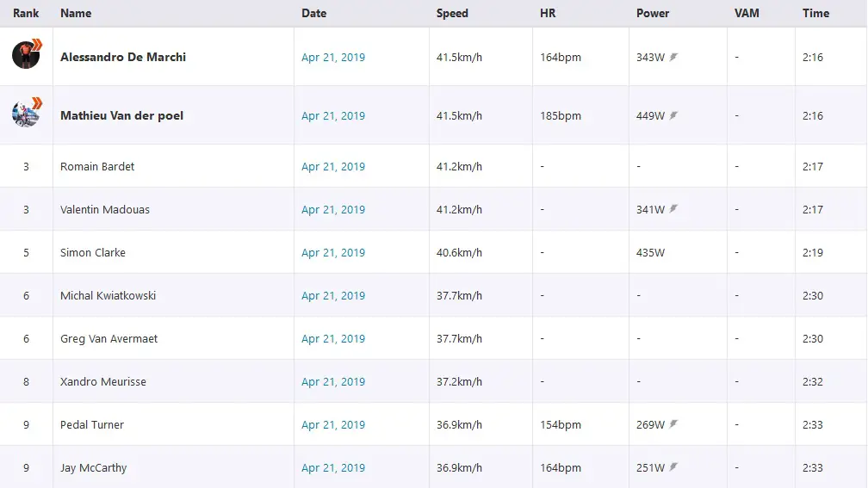Click the VAM column header
The width and height of the screenshot is (868, 488).
(747, 13)
